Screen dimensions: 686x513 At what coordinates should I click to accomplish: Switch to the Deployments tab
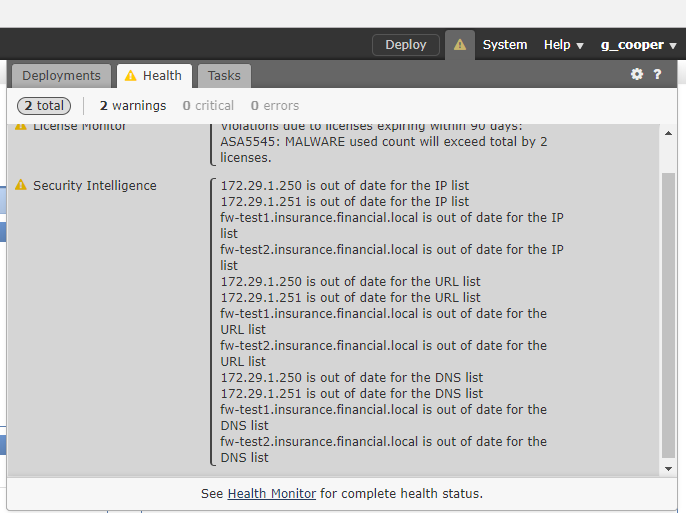coord(61,76)
